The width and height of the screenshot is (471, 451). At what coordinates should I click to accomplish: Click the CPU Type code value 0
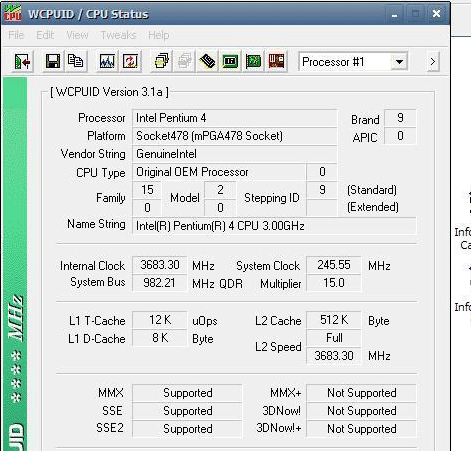point(322,172)
